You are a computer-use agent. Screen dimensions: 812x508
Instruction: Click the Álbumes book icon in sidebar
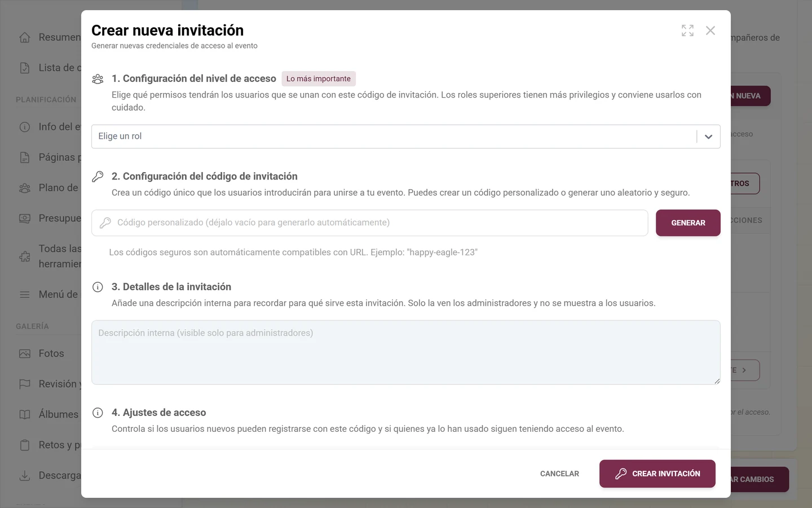(25, 414)
